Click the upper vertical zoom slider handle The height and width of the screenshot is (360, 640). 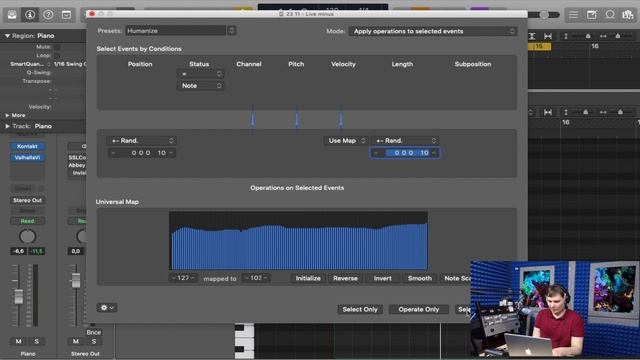588,36
